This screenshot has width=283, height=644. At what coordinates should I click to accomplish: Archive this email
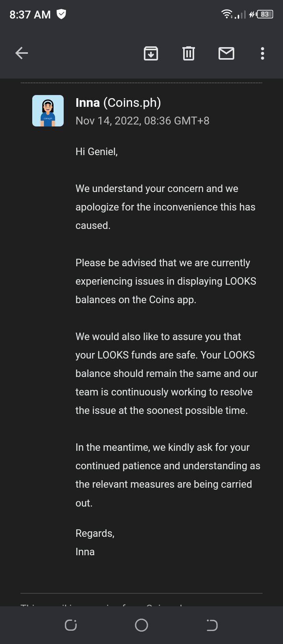[151, 53]
